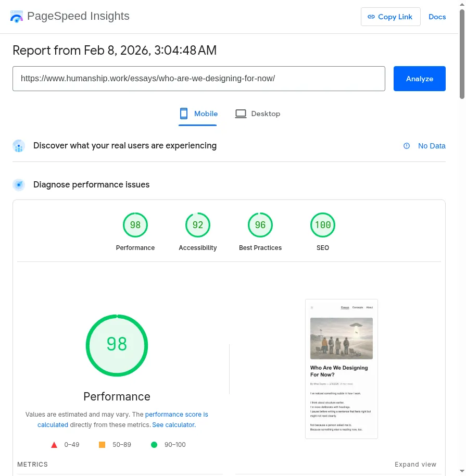Select the Best Practices 96 score gauge

260,226
